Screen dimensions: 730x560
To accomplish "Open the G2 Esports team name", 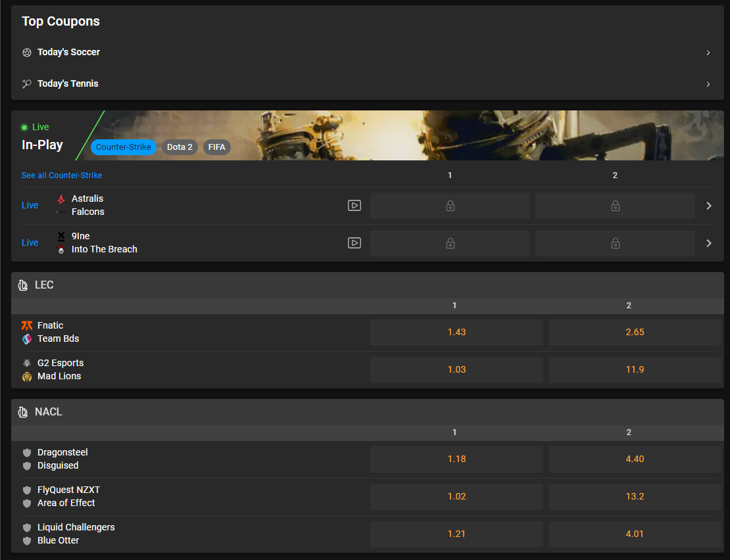I will (61, 363).
